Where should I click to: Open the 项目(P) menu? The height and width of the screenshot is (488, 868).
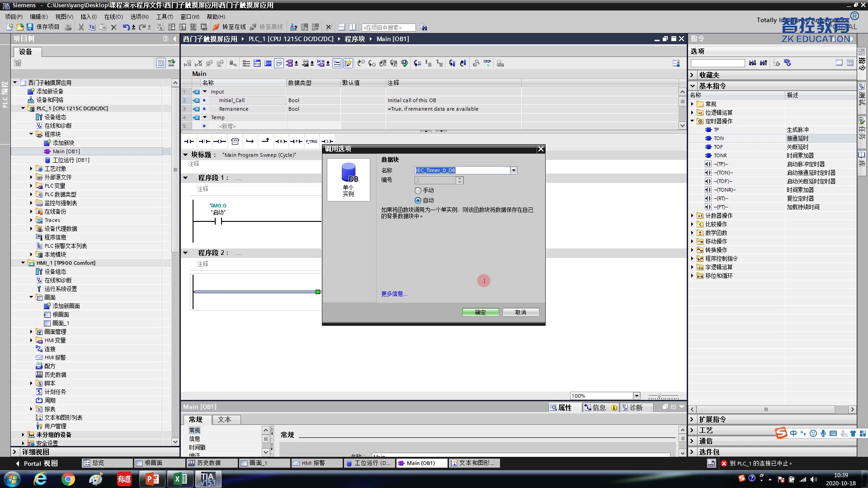coord(14,17)
